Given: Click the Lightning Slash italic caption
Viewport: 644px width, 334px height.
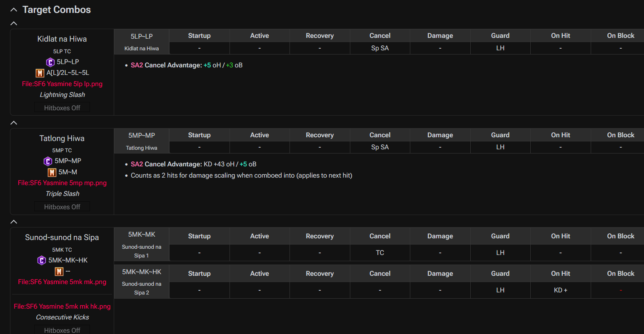Looking at the screenshot, I should 62,95.
